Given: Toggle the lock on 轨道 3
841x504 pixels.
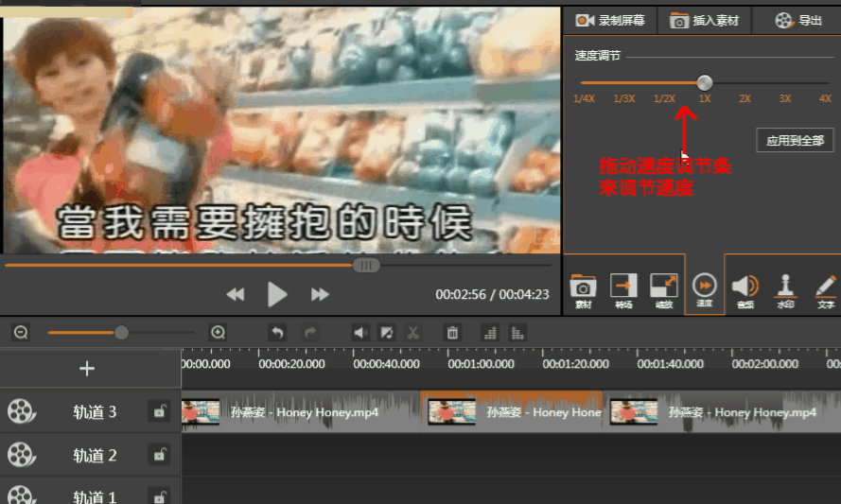Looking at the screenshot, I should (x=159, y=411).
